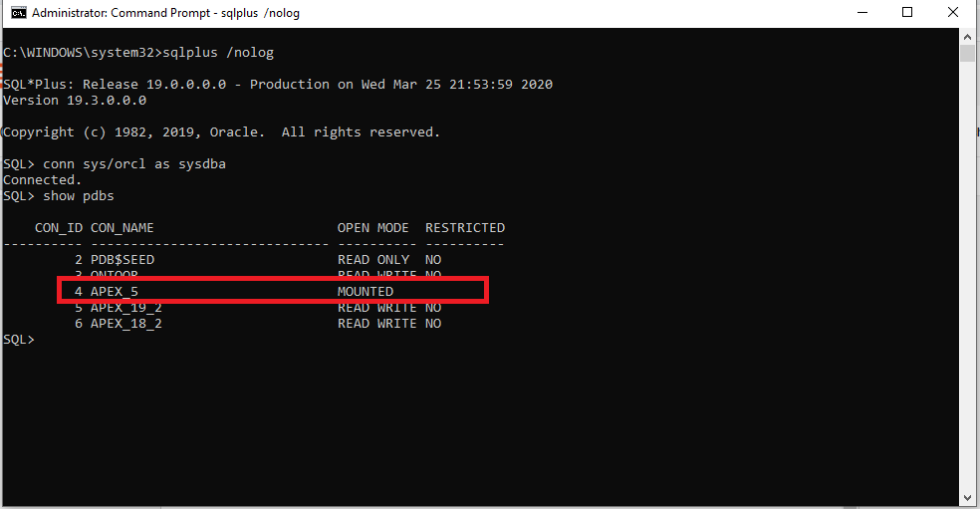980x509 pixels.
Task: Click the vertical scrollbar thumb
Action: [x=967, y=54]
